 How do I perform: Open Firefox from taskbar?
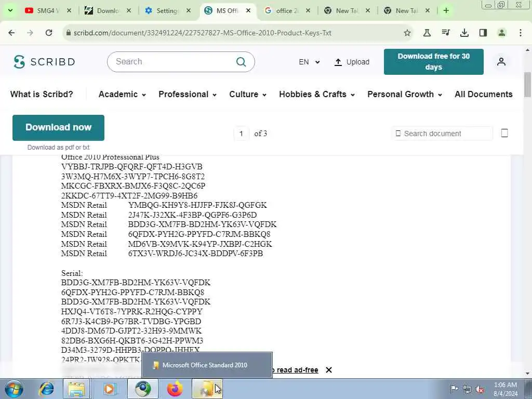click(175, 389)
